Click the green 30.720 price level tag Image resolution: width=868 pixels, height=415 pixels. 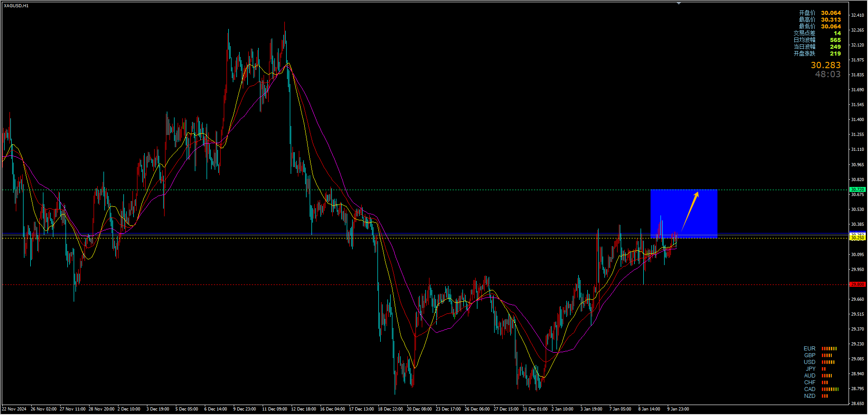click(x=858, y=190)
